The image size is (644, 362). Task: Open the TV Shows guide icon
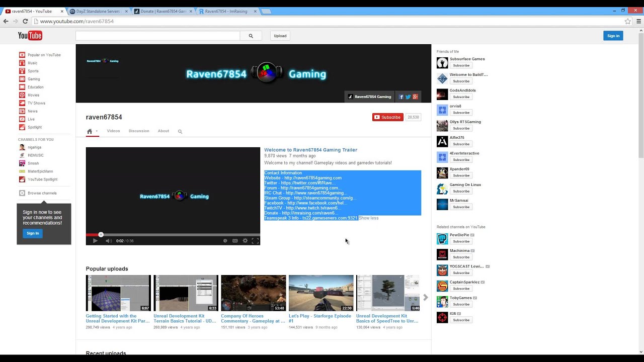point(22,103)
